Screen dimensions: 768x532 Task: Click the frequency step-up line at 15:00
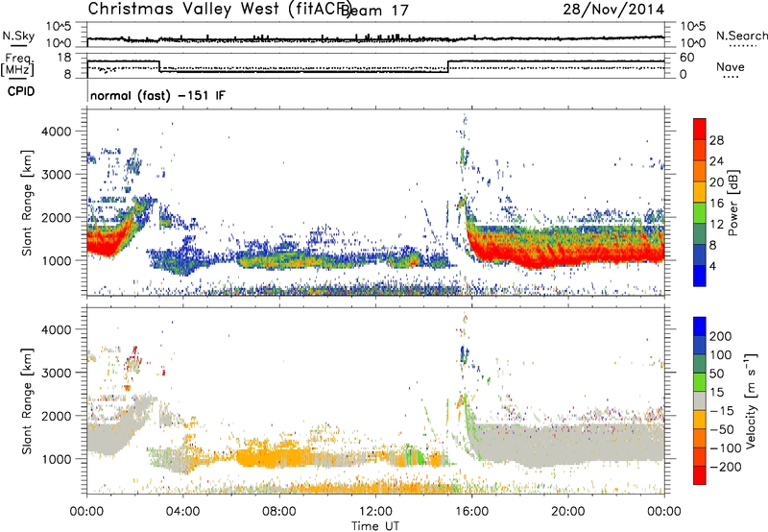click(x=448, y=66)
